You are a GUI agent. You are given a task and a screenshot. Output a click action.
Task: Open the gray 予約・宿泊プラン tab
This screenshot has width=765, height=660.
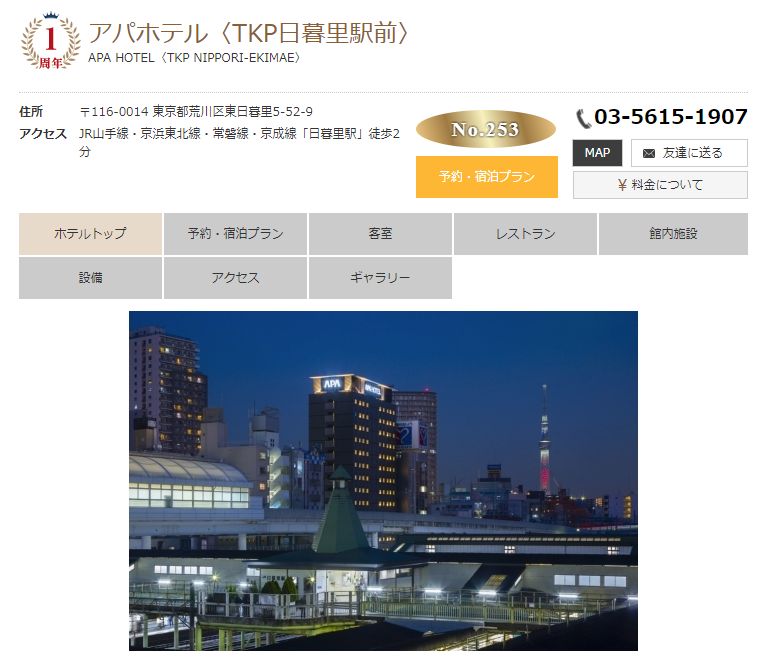click(235, 234)
